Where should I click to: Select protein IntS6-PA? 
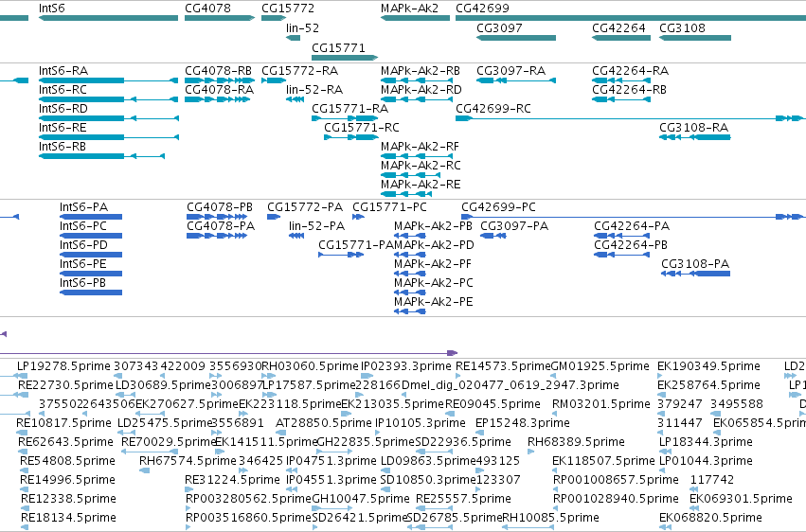91,217
